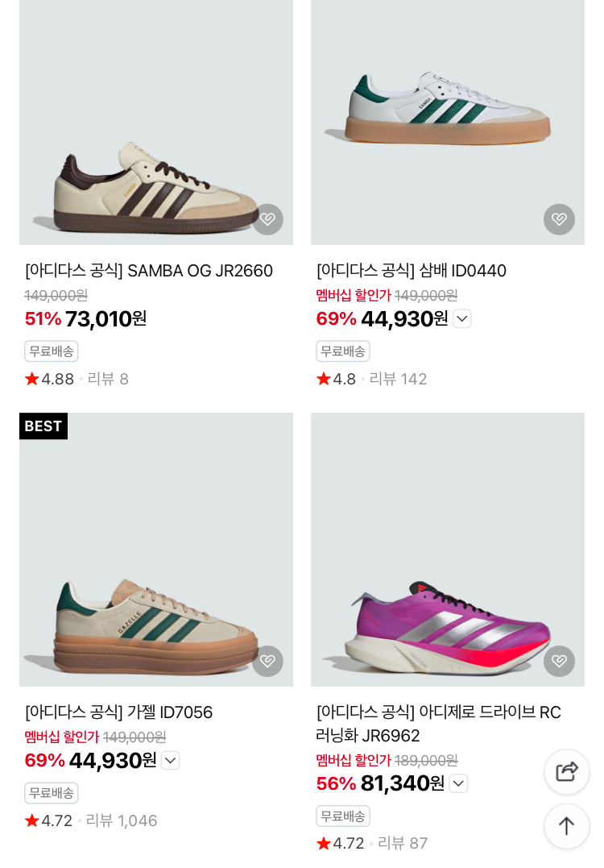Click the green-striped Gazelle platform shoe image

[x=153, y=625]
